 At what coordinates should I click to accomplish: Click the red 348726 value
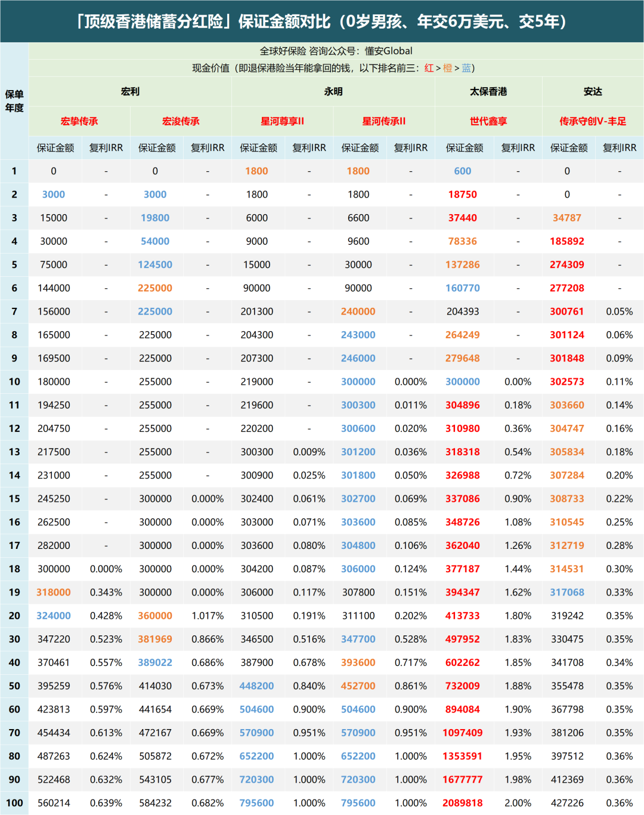463,522
